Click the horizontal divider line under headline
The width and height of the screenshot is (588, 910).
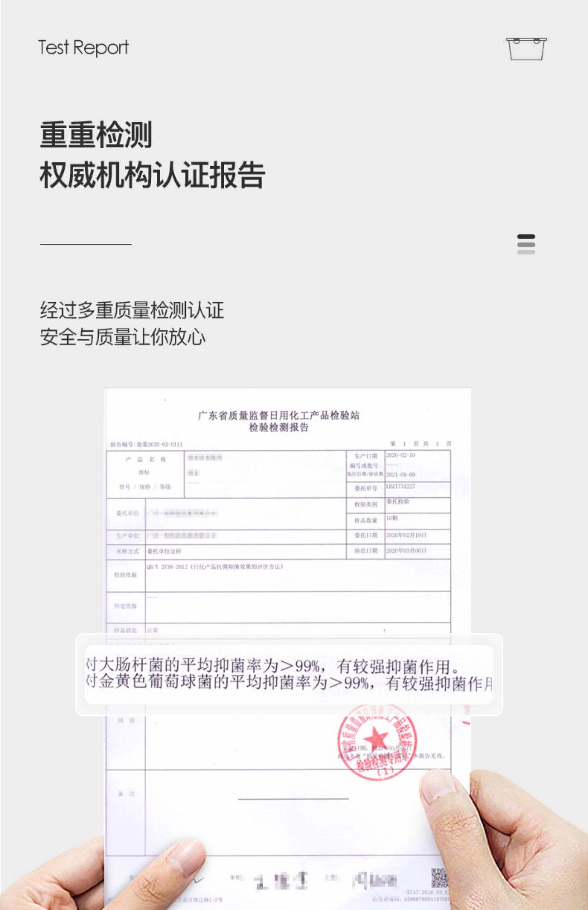[x=86, y=244]
